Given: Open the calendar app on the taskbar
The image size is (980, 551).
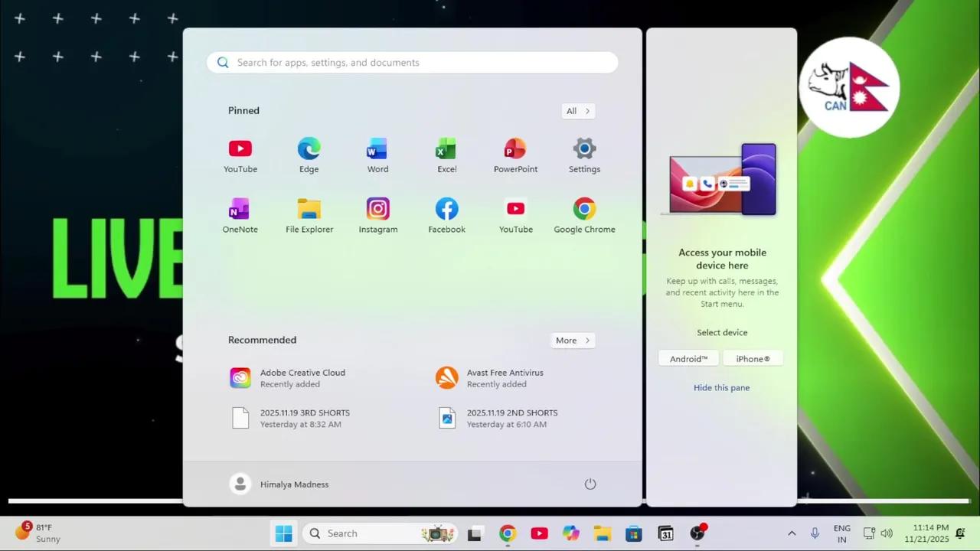Looking at the screenshot, I should click(665, 533).
